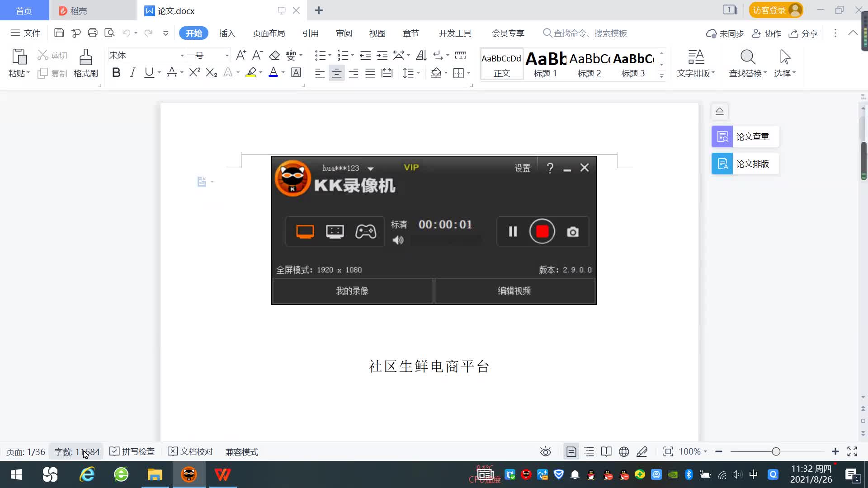Screen dimensions: 868x488
Task: Open the 页面布局 ribbon tab
Action: [x=269, y=33]
